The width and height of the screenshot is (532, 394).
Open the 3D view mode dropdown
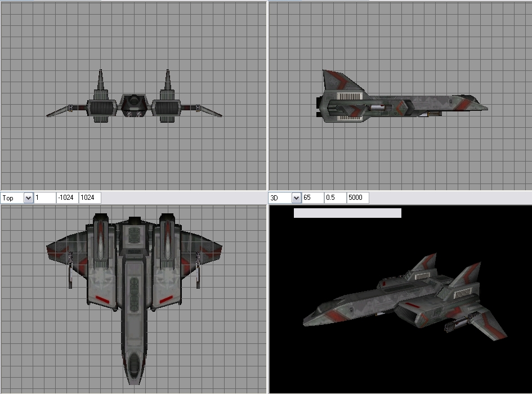tap(296, 198)
